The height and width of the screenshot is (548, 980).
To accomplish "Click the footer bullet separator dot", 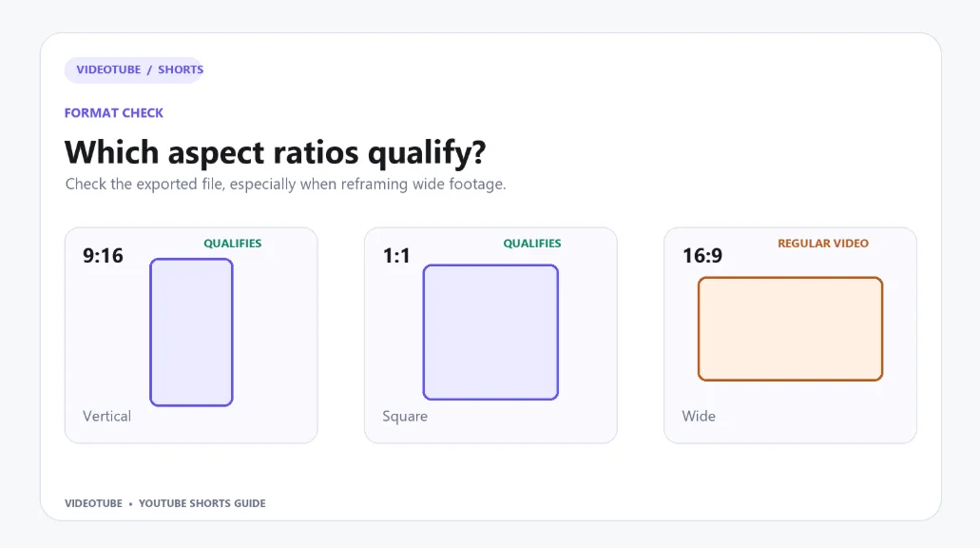I will click(130, 503).
